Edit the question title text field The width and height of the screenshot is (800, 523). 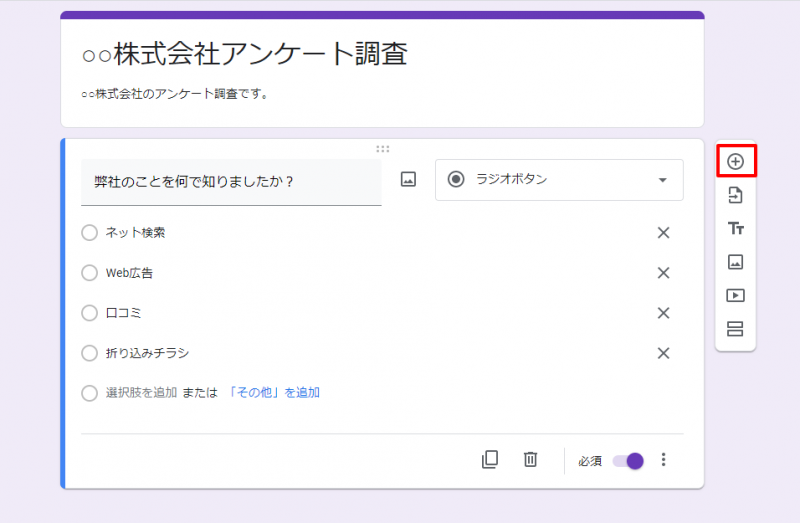(x=231, y=182)
